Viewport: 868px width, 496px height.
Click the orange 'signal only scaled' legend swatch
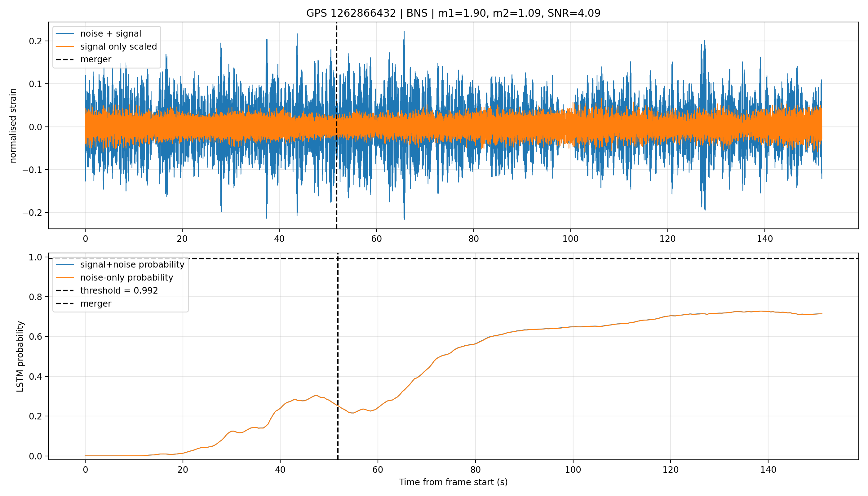pyautogui.click(x=65, y=46)
